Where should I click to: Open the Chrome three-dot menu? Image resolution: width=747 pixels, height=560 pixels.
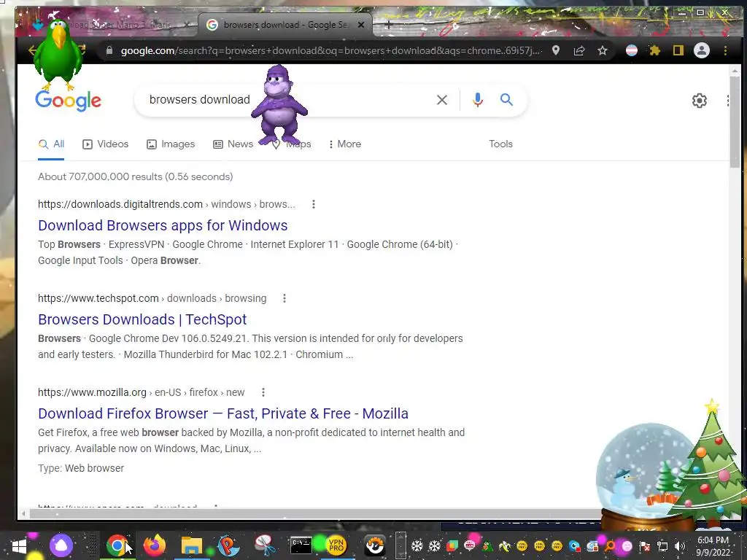coord(725,50)
